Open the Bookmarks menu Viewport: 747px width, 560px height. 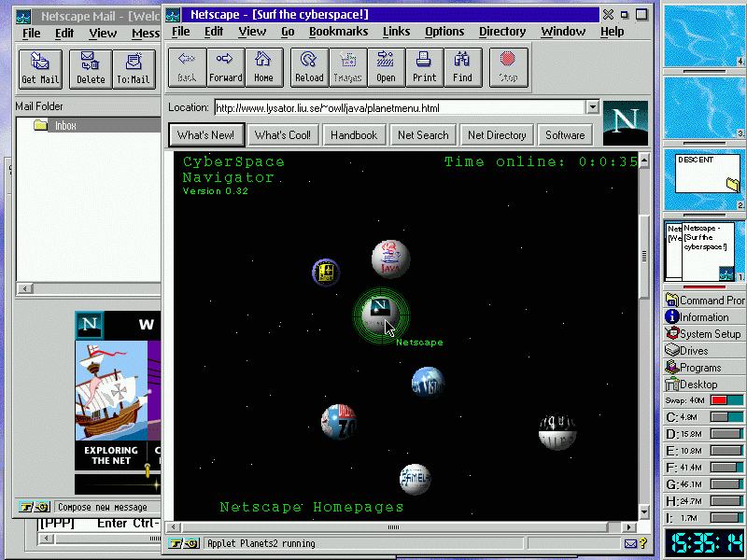(338, 31)
